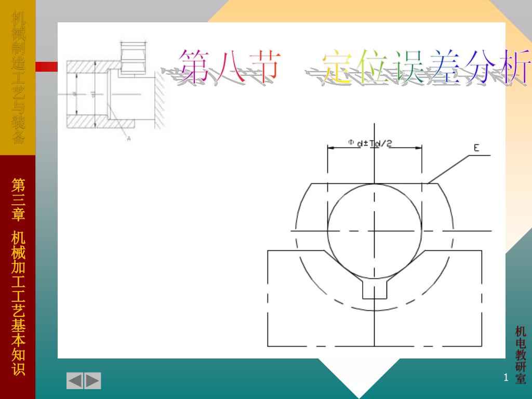Click the slide number 1
Screen dimensions: 532x399
pos(506,377)
